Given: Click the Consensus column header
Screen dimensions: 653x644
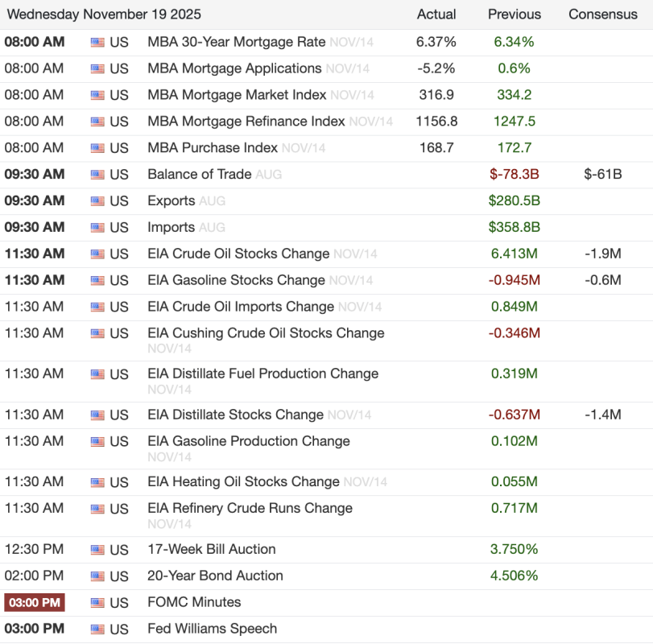Looking at the screenshot, I should tap(602, 14).
